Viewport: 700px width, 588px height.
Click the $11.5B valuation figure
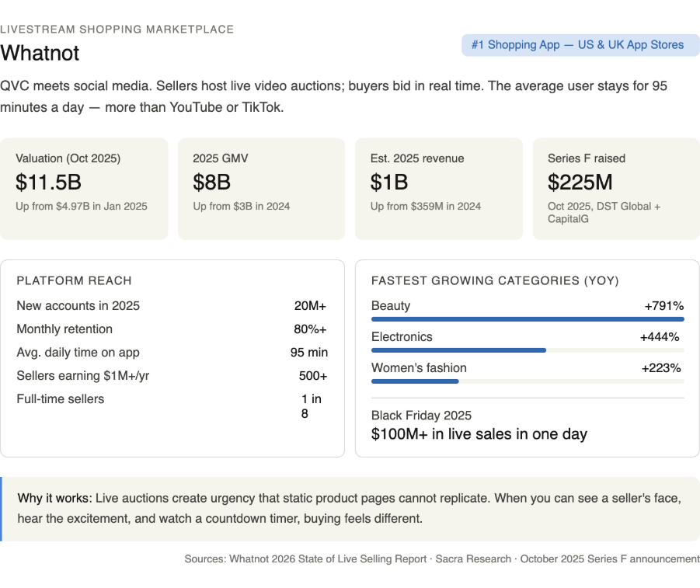pyautogui.click(x=48, y=183)
